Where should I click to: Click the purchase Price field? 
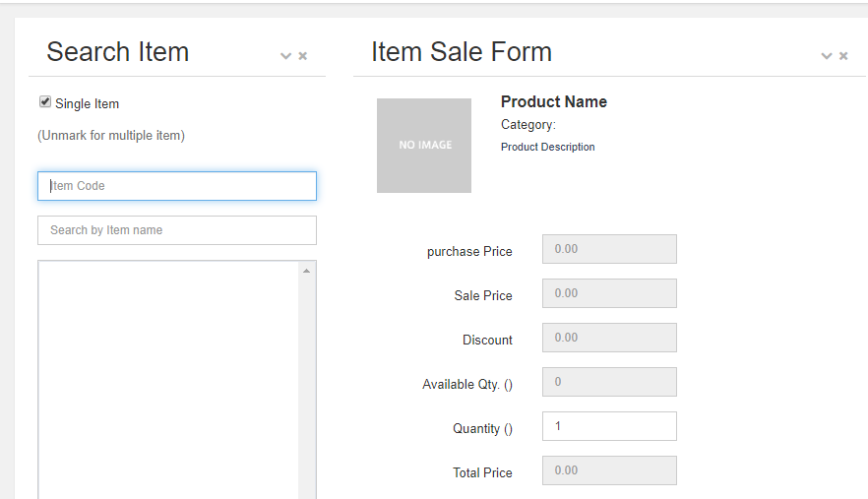[609, 249]
